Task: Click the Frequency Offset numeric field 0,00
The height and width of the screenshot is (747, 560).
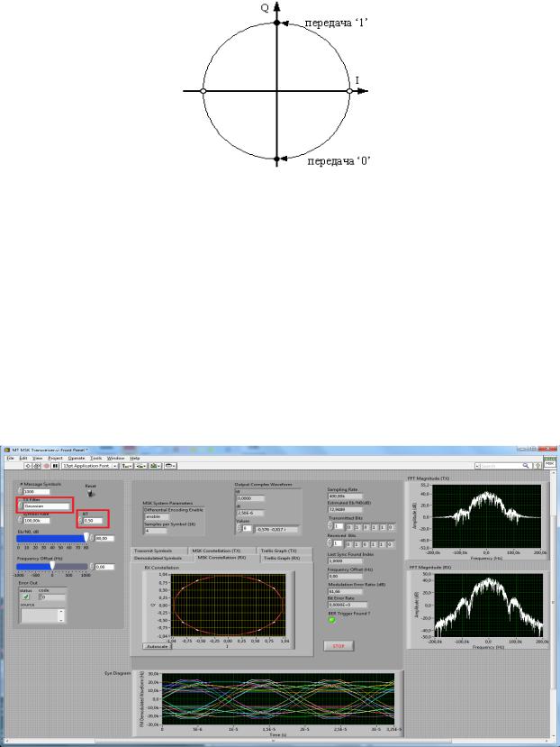Action: [x=104, y=567]
